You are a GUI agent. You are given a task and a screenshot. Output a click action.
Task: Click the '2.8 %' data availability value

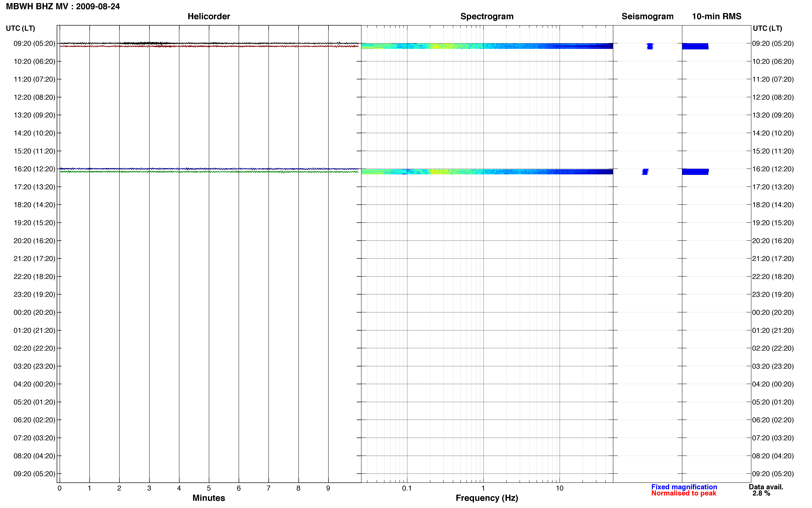[x=761, y=493]
